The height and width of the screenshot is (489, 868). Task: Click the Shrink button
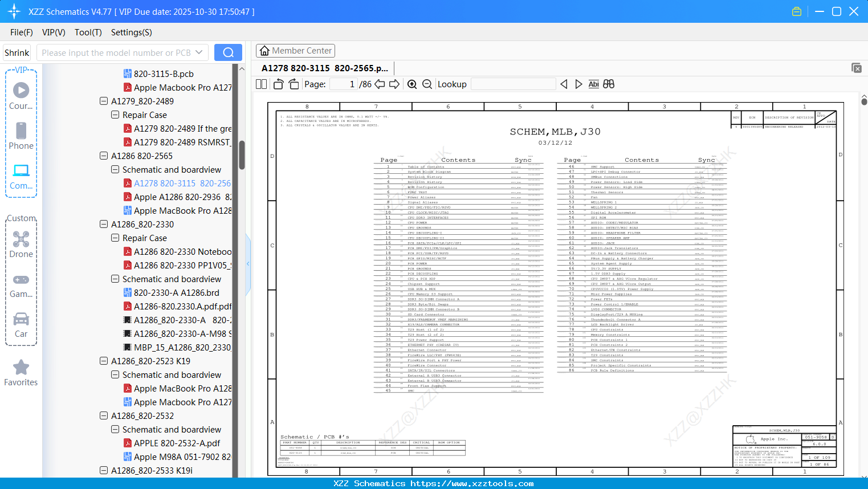point(17,52)
